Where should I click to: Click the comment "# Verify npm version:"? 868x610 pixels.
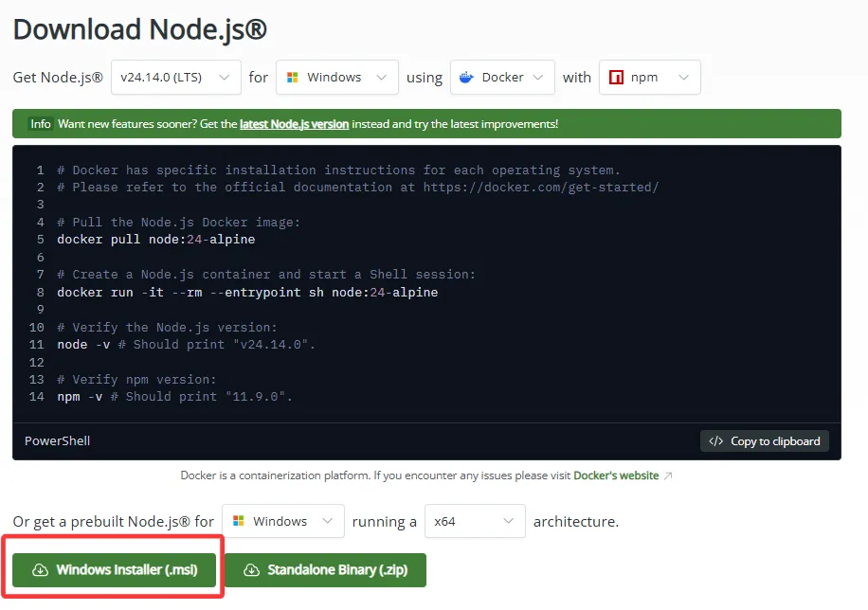136,380
